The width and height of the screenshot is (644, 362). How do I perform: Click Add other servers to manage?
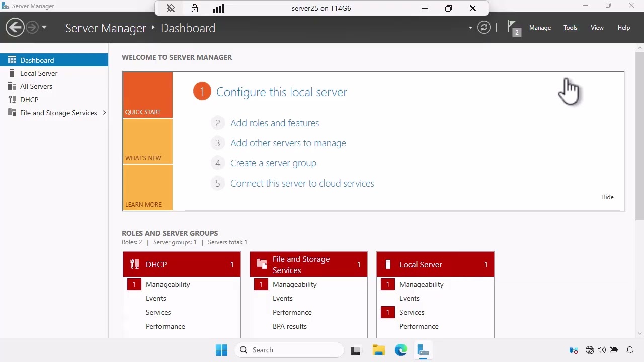click(288, 143)
